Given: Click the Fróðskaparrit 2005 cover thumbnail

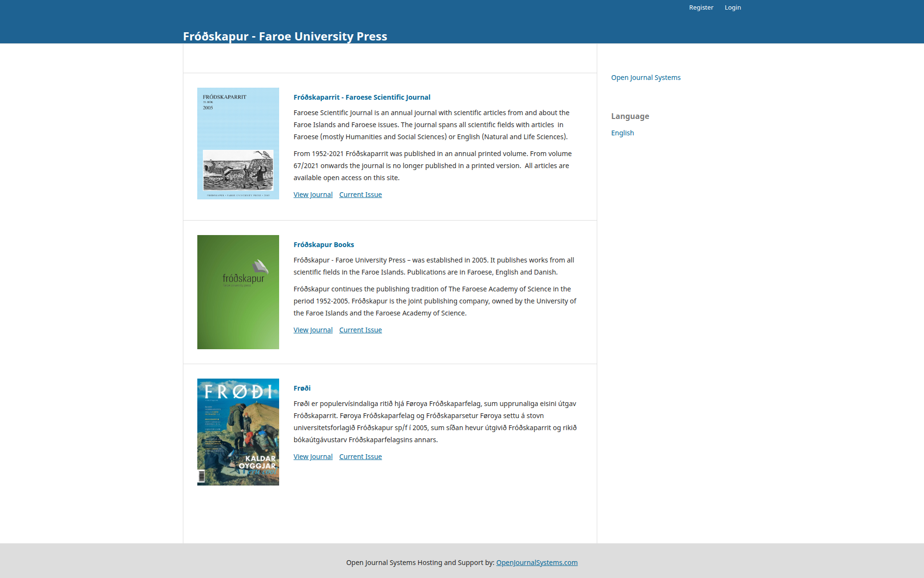Looking at the screenshot, I should coord(238,144).
